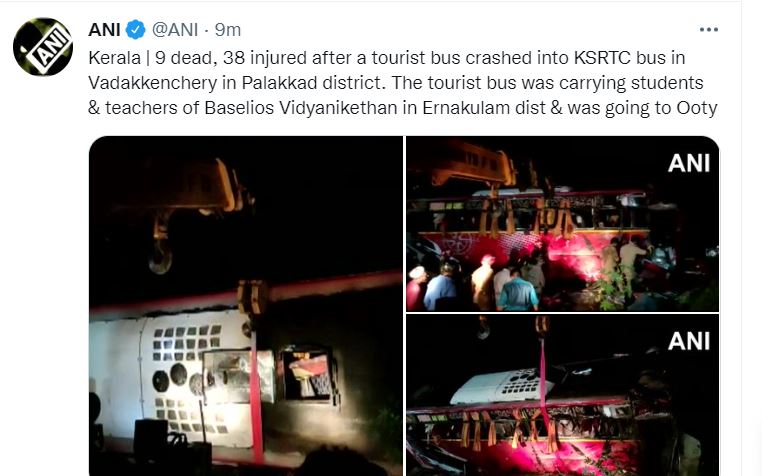
Task: Click the white rooftop AC unit in the bottom-right photo
Action: 502,387
